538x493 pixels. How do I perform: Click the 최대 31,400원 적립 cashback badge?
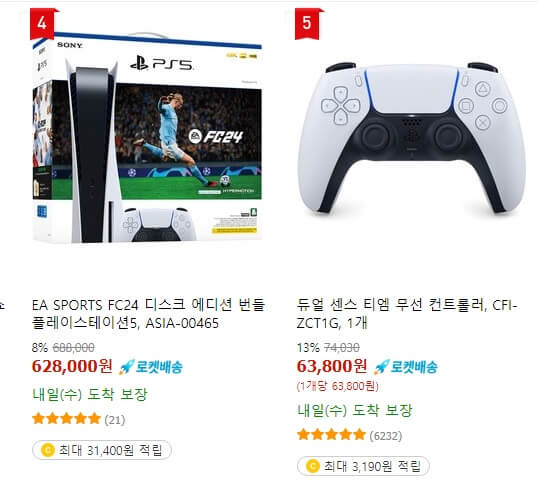tap(102, 450)
